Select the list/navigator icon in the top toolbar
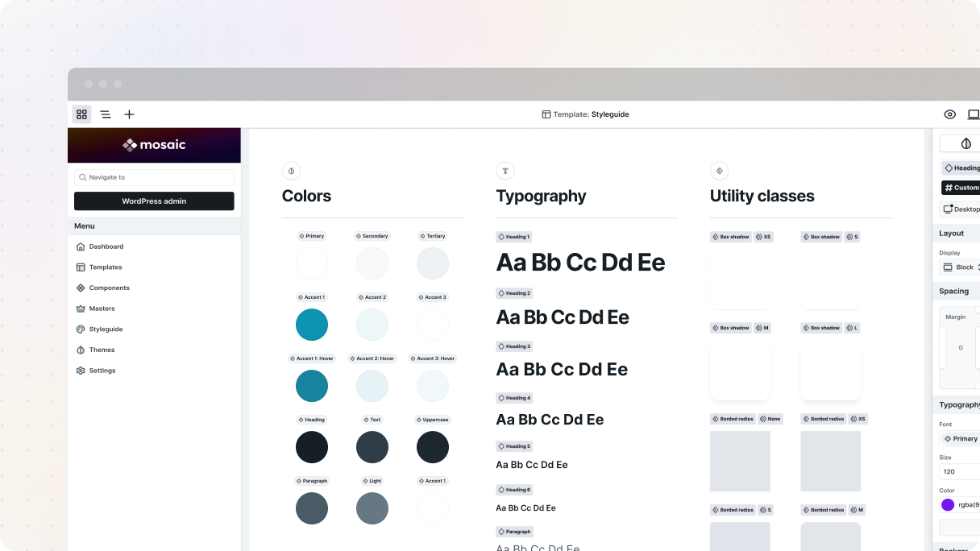This screenshot has height=551, width=980. pyautogui.click(x=106, y=114)
